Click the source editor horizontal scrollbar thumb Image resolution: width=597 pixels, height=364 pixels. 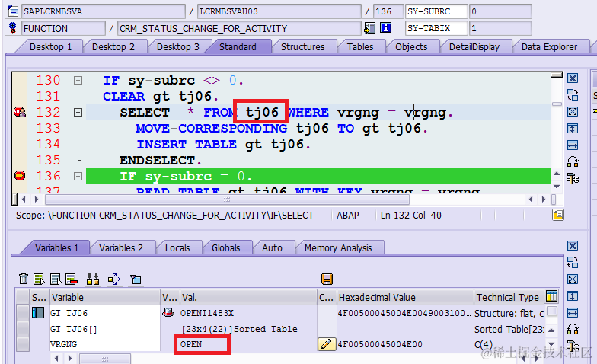point(227,200)
